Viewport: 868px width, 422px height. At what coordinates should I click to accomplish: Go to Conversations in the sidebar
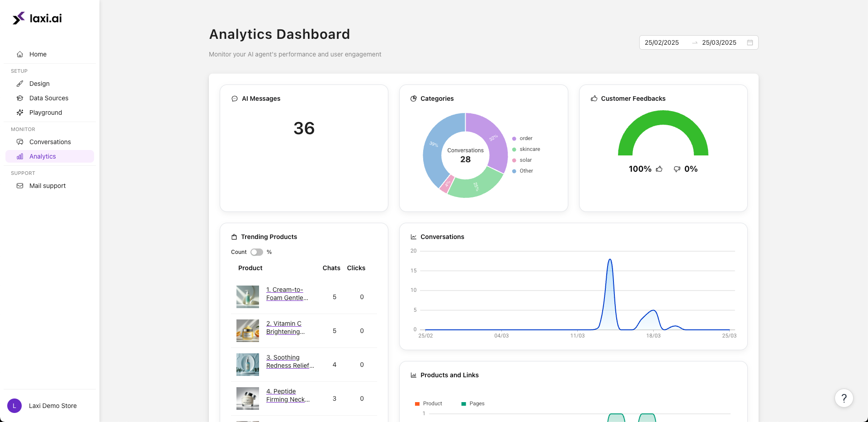point(50,142)
